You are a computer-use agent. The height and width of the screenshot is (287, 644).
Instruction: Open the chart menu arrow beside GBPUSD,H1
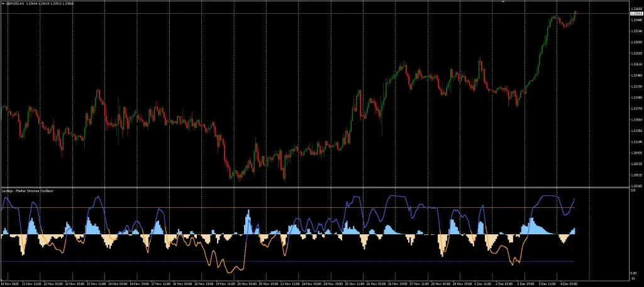[x=3, y=4]
